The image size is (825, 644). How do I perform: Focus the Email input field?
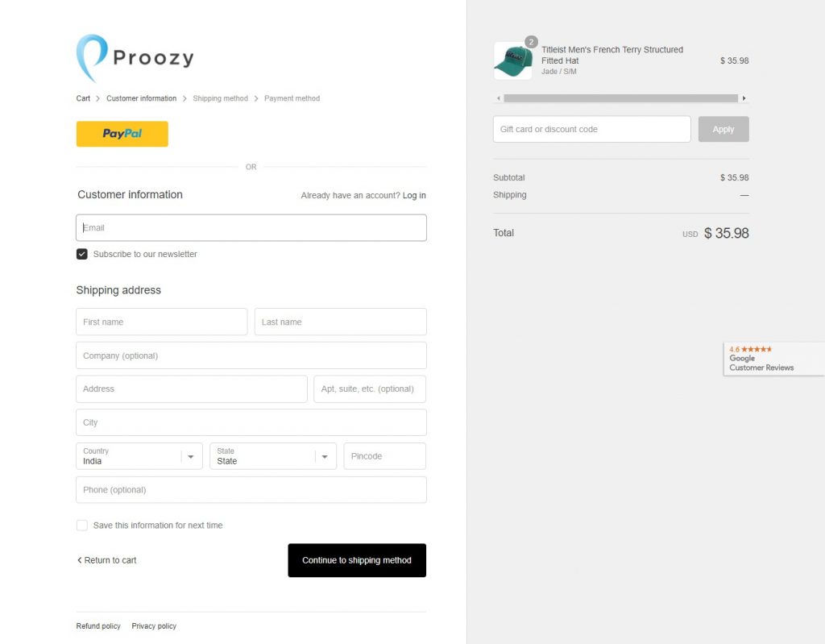point(251,228)
